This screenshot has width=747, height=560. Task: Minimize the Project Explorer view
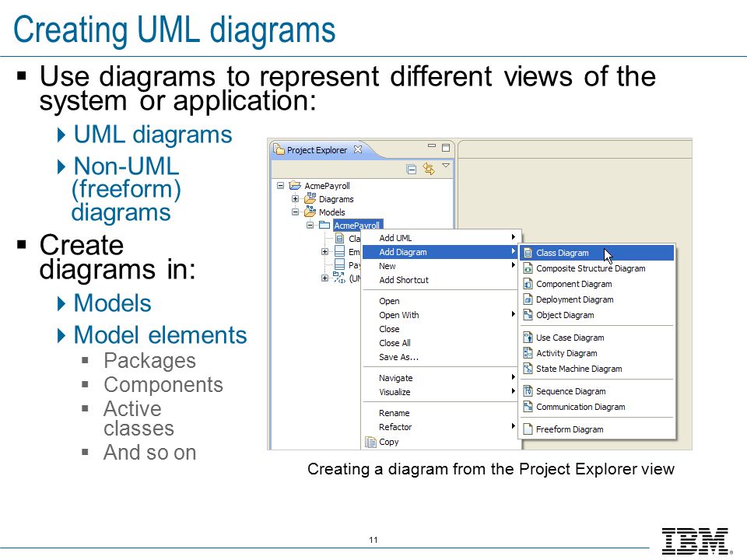432,146
